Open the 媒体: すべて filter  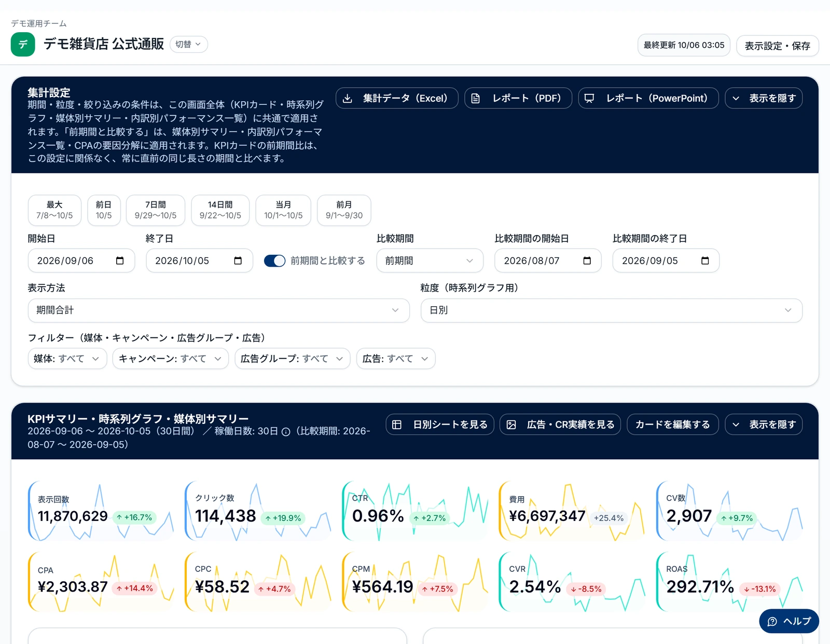click(x=67, y=359)
